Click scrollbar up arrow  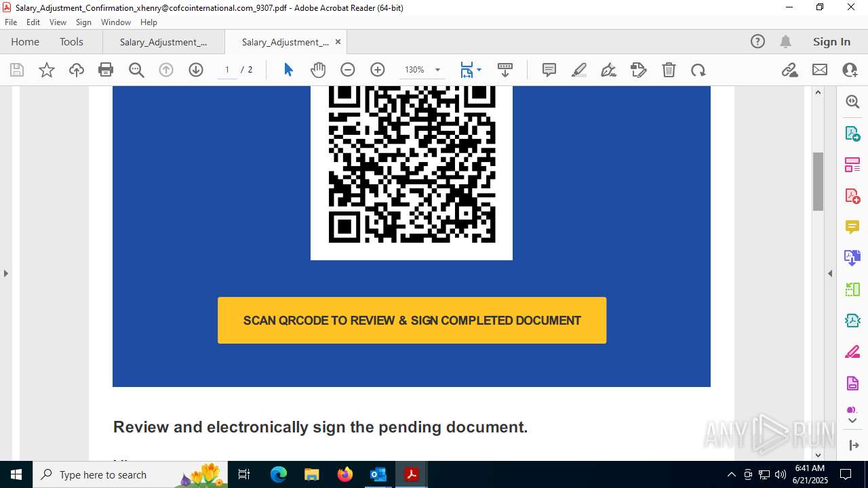818,92
